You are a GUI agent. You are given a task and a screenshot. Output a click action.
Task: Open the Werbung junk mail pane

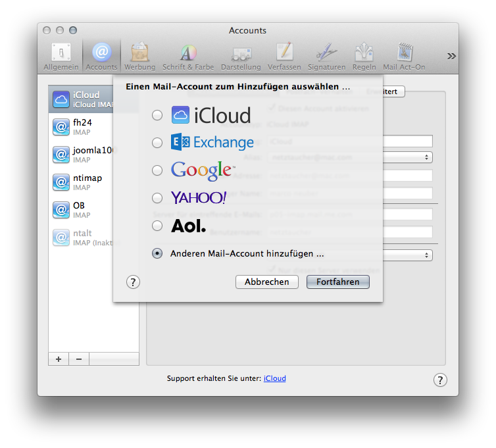(x=139, y=57)
